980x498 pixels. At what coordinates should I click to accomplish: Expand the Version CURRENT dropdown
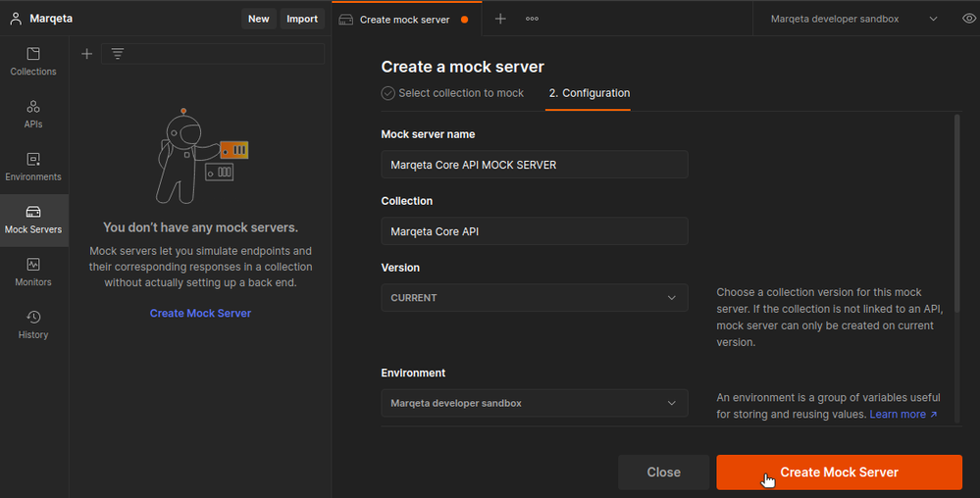pos(535,297)
